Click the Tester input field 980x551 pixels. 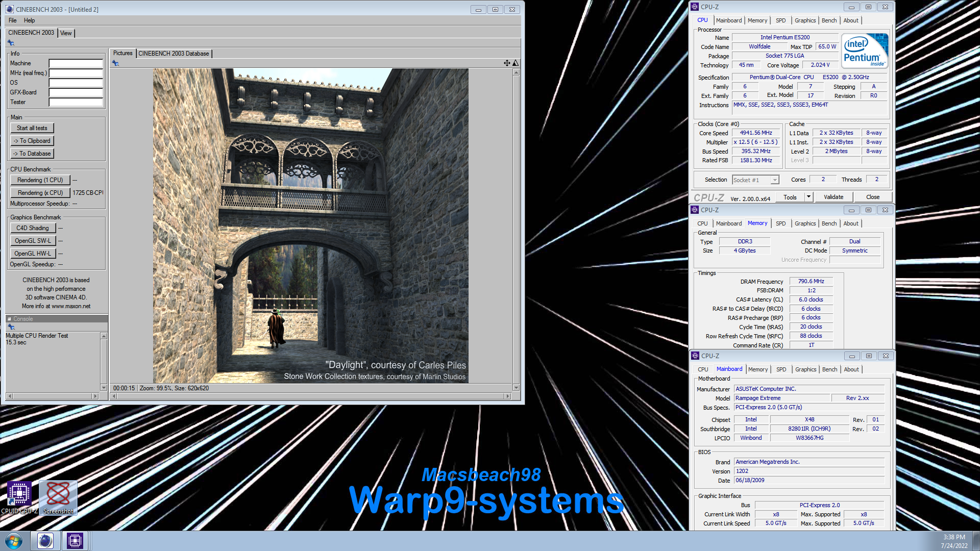[76, 102]
